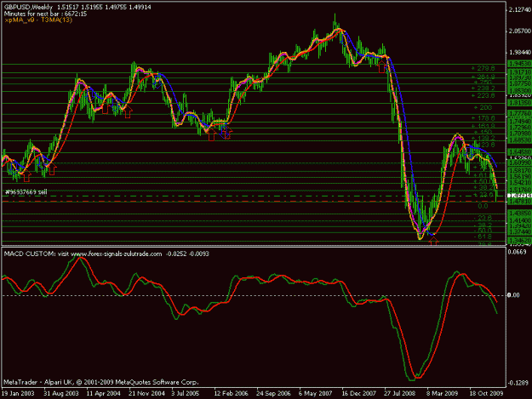This screenshot has width=532, height=399.
Task: Click the 19 Jan 2003 date label
Action: (x=18, y=394)
